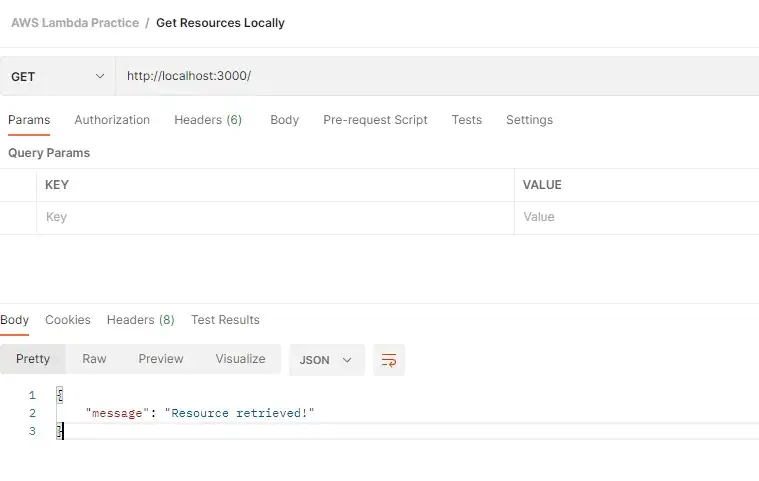Select the Visualize response view
The height and width of the screenshot is (481, 759).
tap(240, 359)
